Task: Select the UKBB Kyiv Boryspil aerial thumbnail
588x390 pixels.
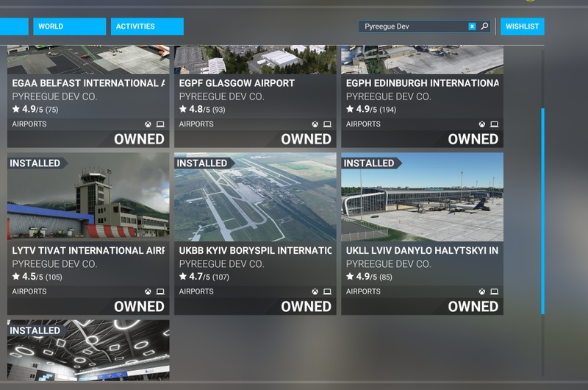Action: coord(255,197)
